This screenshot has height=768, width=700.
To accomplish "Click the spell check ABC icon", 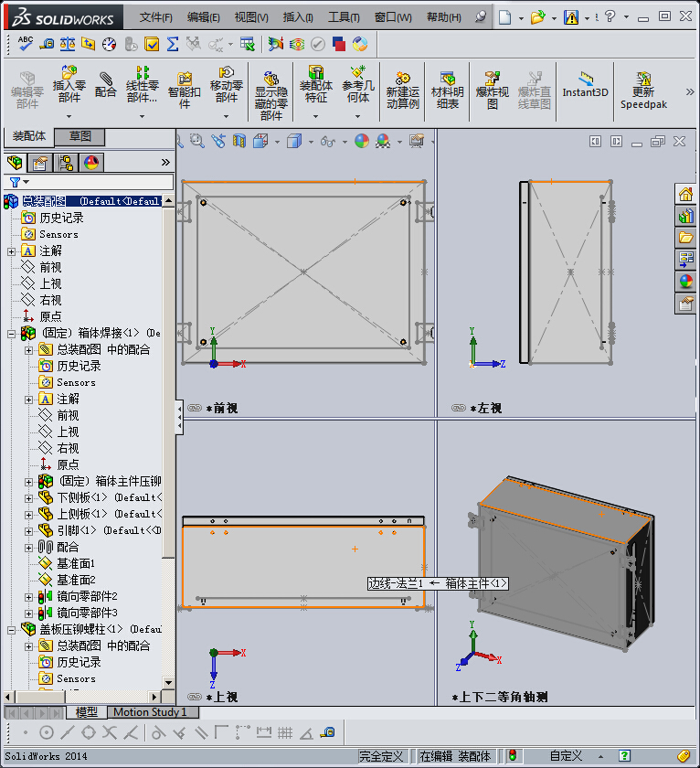I will (x=26, y=43).
